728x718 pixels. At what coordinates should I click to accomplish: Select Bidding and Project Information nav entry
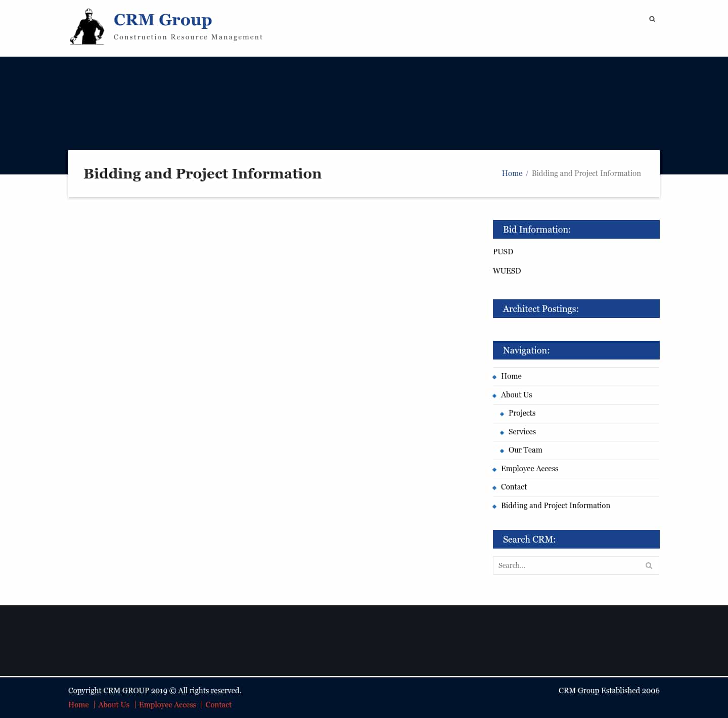(x=556, y=506)
